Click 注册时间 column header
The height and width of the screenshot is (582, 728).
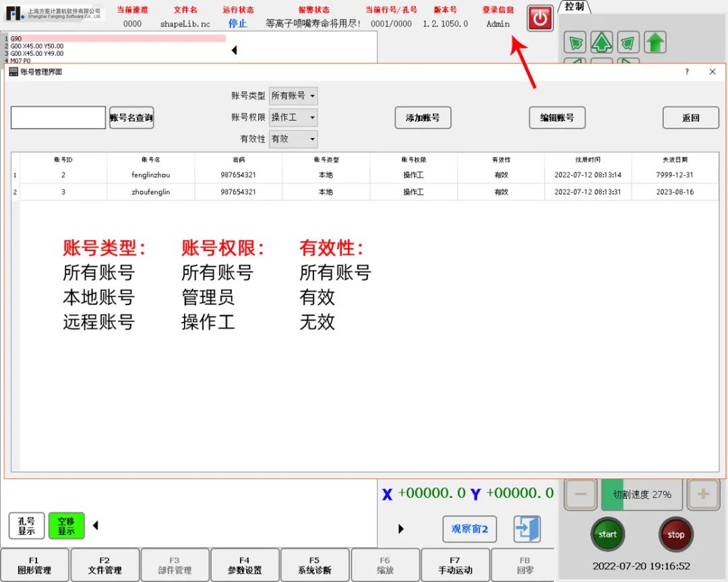pos(588,160)
